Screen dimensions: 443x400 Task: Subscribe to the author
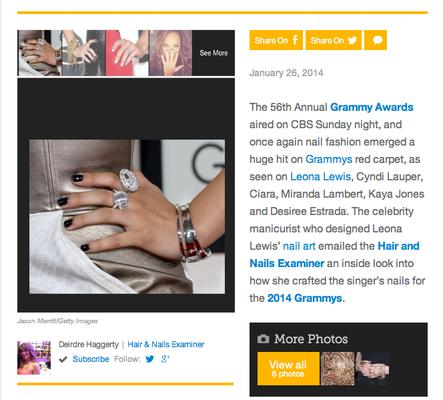pos(91,359)
